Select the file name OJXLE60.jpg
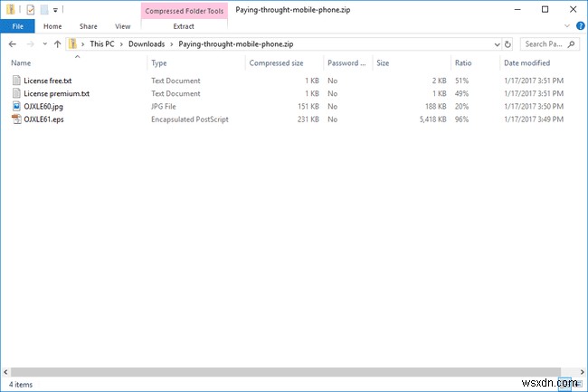 pyautogui.click(x=43, y=107)
